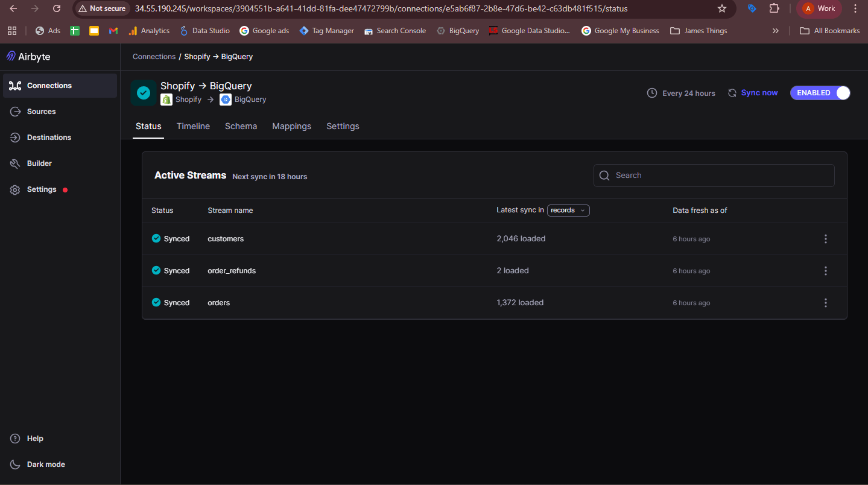Click the BigQuery destination link under title
The width and height of the screenshot is (868, 485).
pos(250,100)
